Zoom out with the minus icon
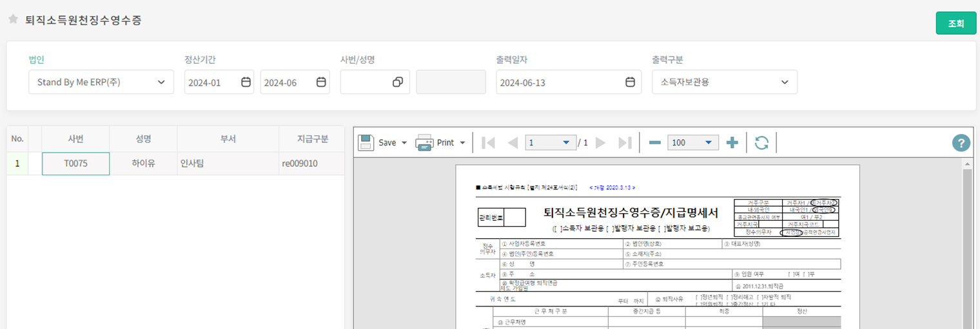 [x=654, y=143]
